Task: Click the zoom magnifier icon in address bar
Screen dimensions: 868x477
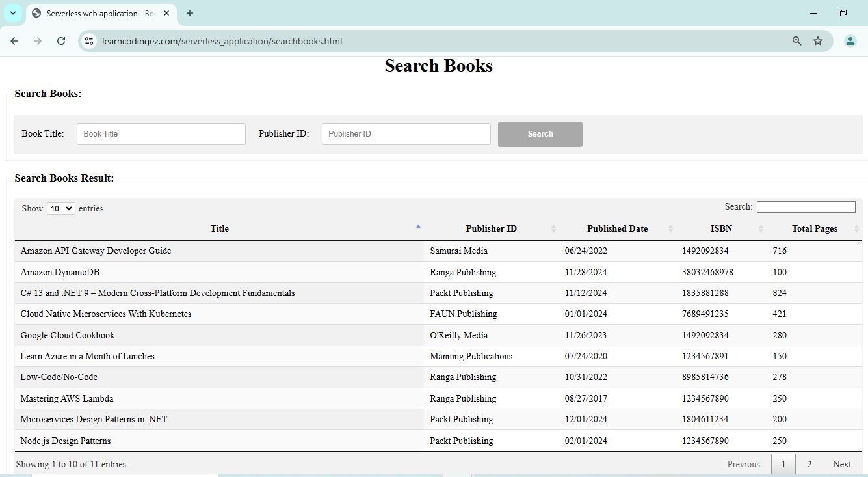Action: click(796, 41)
